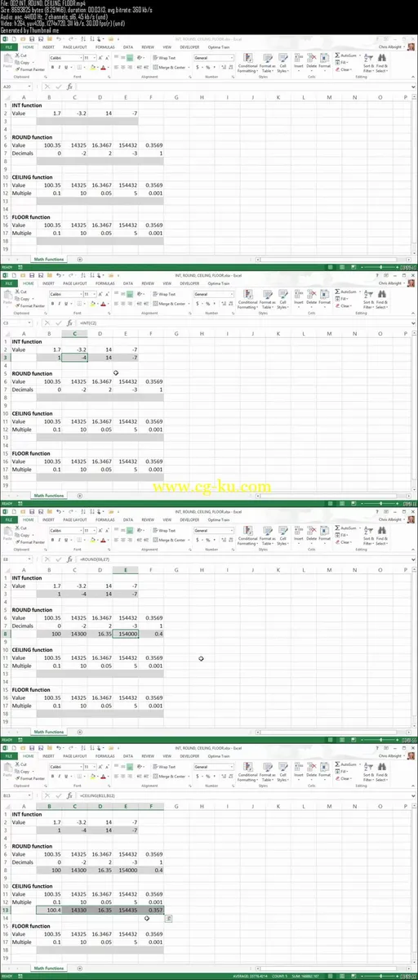Screen dimensions: 418x980
Task: Click 'INT function' heading in the A20 frame
Action: [27, 105]
